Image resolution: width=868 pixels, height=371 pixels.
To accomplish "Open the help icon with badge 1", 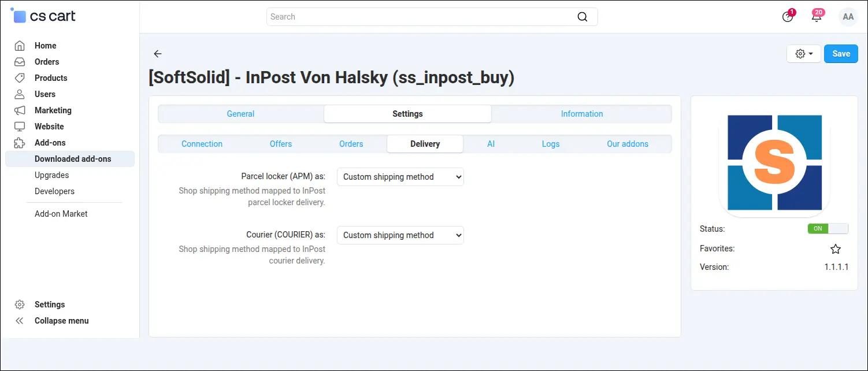I will [x=788, y=16].
